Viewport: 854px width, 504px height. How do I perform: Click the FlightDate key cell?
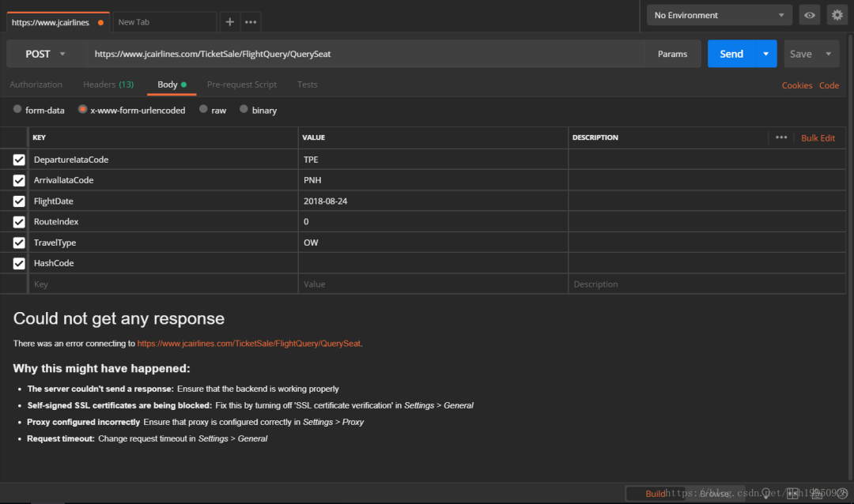(x=163, y=201)
